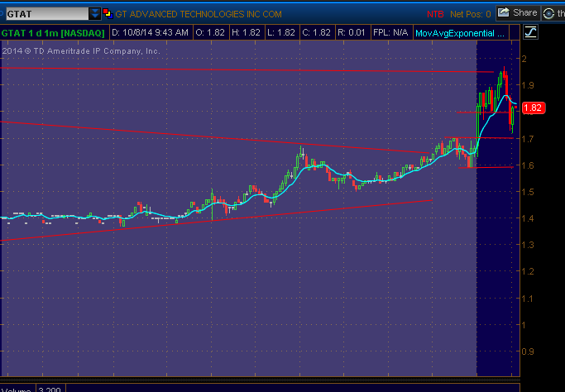Click the open price value O: 1.82

click(210, 33)
